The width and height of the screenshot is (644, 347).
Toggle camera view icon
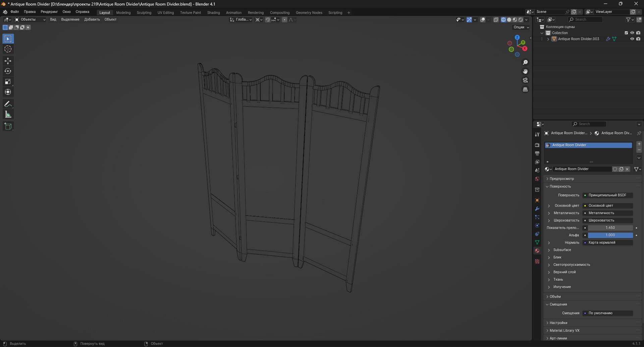tap(525, 81)
